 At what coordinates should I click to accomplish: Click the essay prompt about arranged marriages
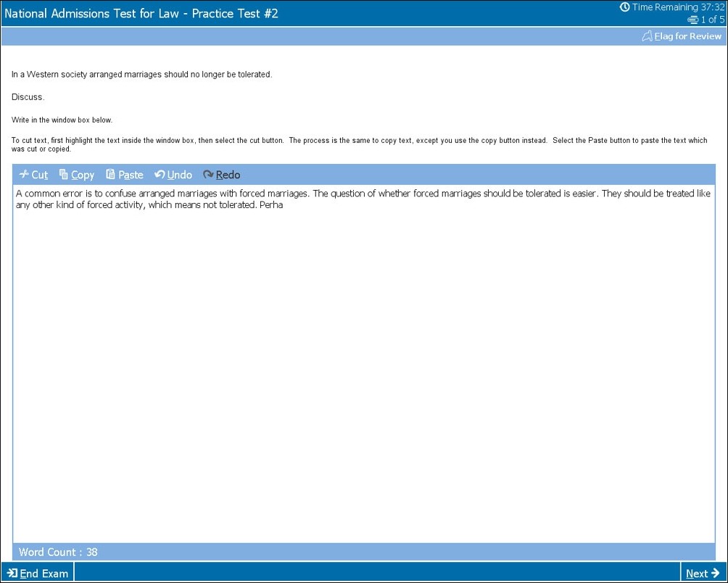coord(141,74)
